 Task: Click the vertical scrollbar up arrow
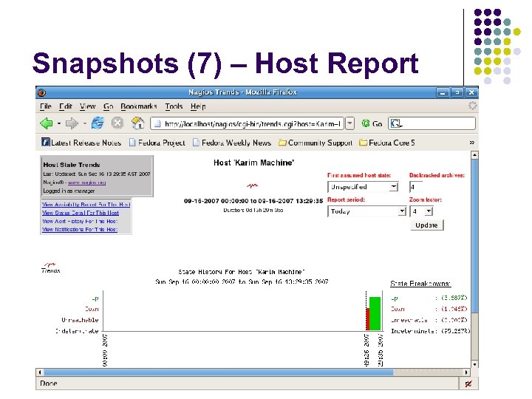click(x=474, y=155)
